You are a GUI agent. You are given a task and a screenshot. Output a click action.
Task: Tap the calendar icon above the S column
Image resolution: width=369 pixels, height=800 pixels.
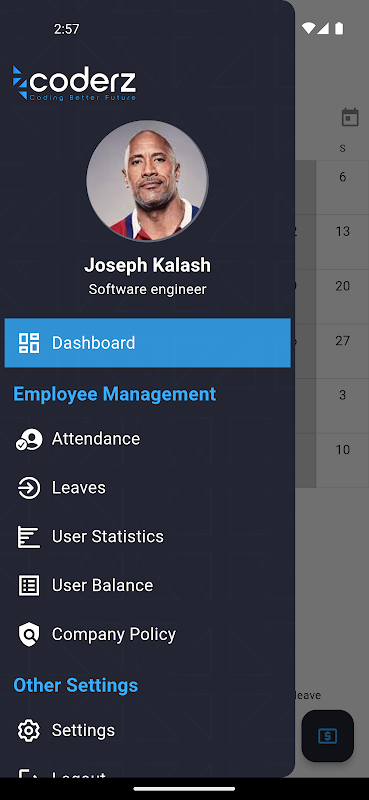[350, 117]
